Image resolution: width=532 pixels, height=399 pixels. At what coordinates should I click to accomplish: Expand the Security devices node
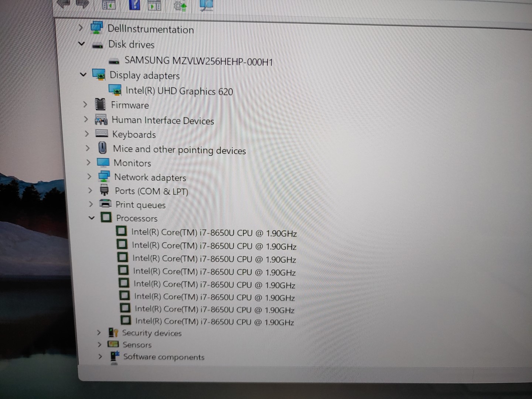(99, 332)
